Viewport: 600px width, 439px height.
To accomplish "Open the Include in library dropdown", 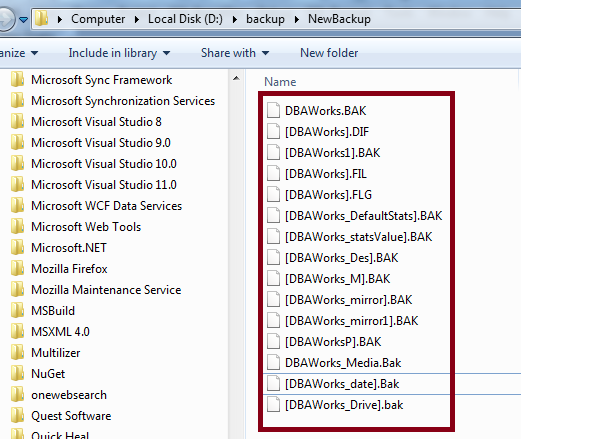I will tap(119, 53).
